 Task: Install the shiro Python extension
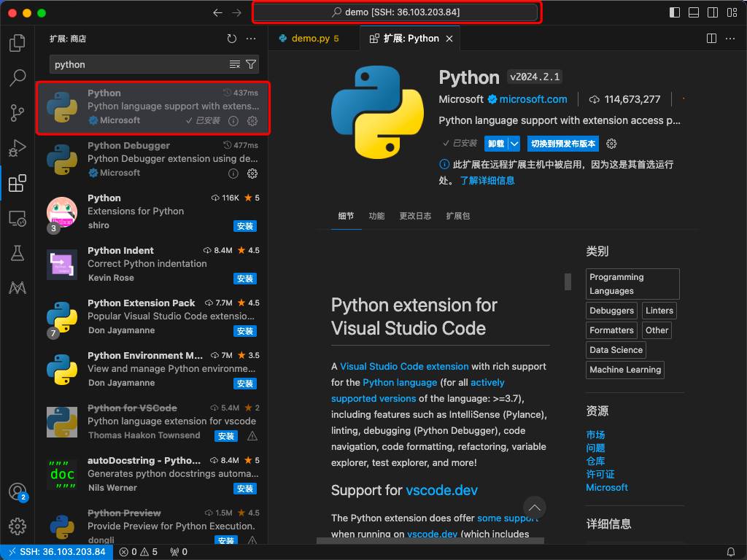tap(245, 226)
